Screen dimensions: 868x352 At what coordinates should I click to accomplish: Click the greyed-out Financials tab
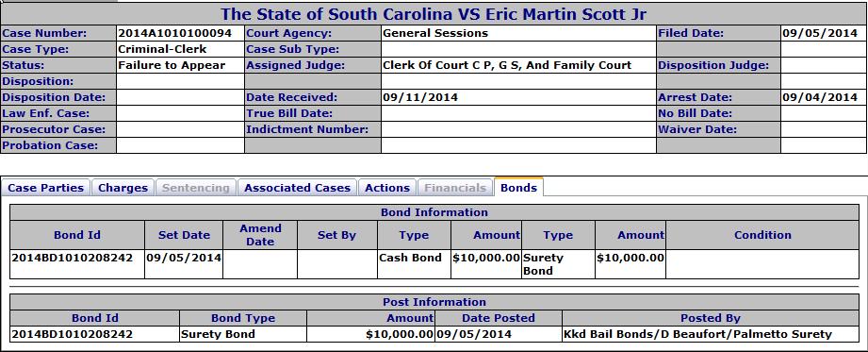[455, 188]
